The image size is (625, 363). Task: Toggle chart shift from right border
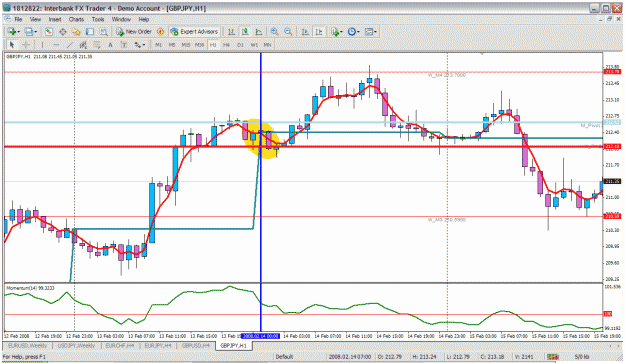tap(319, 32)
